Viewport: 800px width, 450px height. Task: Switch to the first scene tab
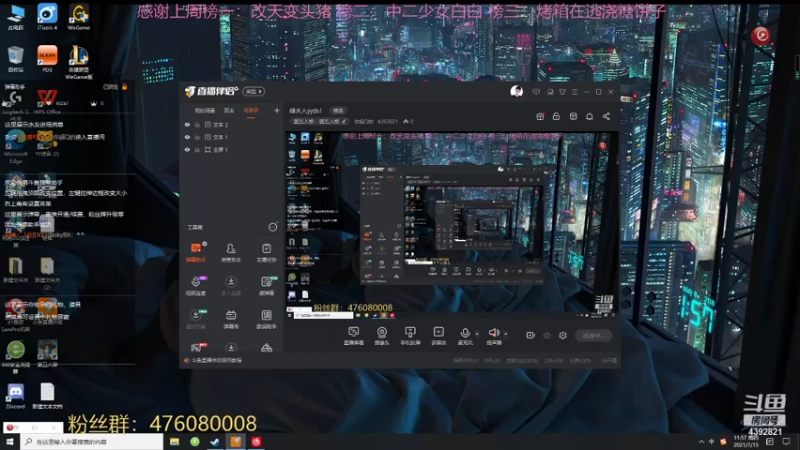pos(205,111)
